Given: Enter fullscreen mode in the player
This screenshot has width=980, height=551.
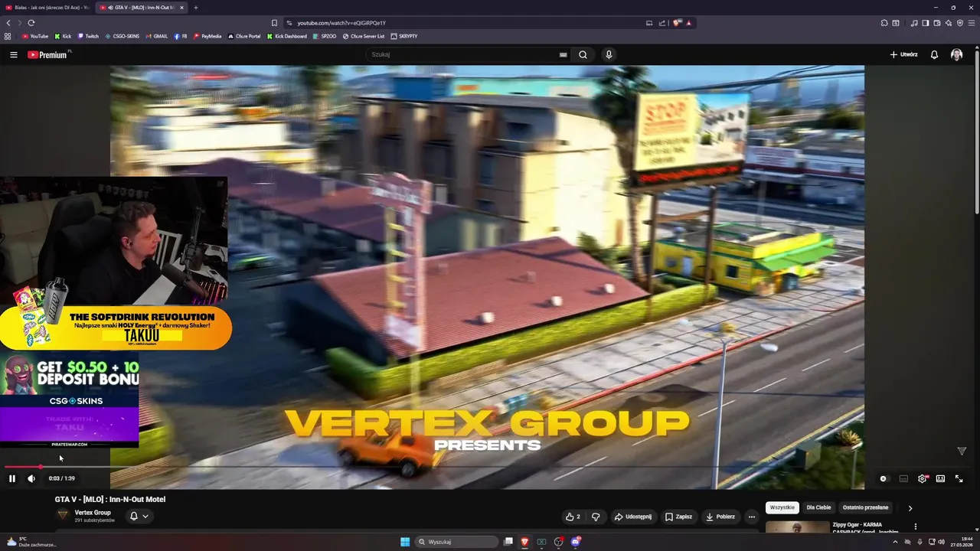Looking at the screenshot, I should (x=959, y=478).
